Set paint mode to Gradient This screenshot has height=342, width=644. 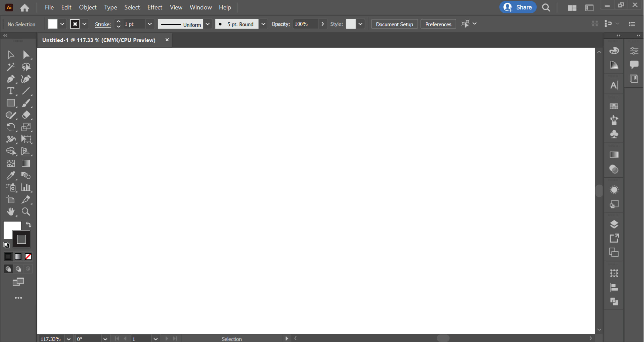coord(18,257)
